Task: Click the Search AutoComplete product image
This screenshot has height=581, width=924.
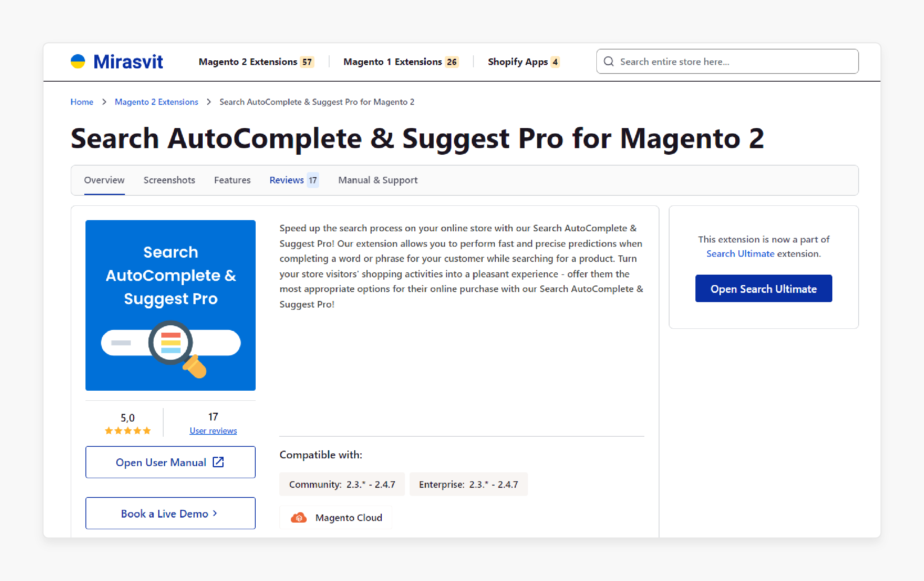Action: pos(171,305)
